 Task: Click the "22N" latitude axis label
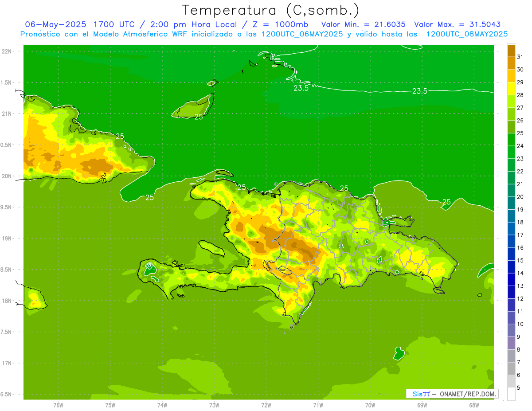7,51
